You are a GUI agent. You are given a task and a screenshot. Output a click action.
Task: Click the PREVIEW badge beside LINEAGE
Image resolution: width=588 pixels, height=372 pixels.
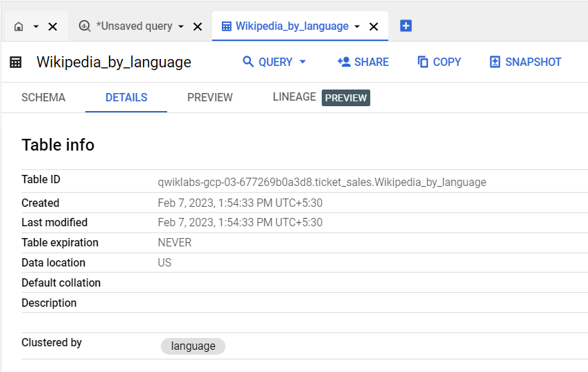click(346, 98)
